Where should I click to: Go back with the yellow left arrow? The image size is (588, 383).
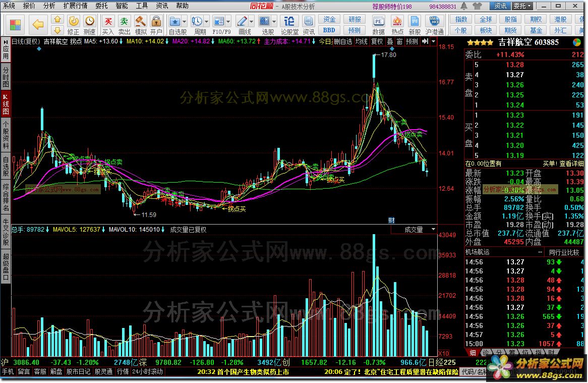click(38, 25)
